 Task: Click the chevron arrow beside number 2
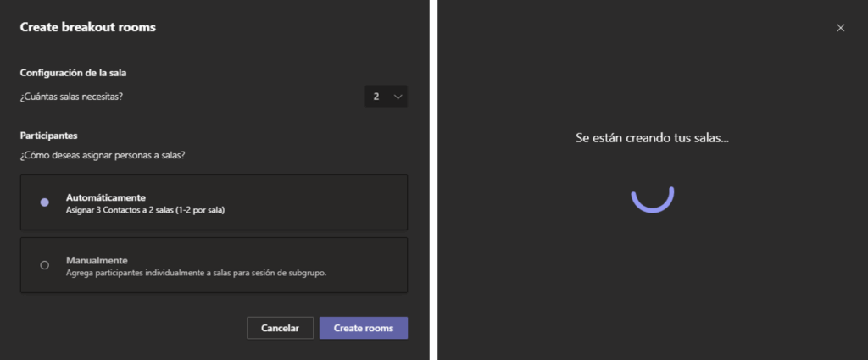point(398,97)
